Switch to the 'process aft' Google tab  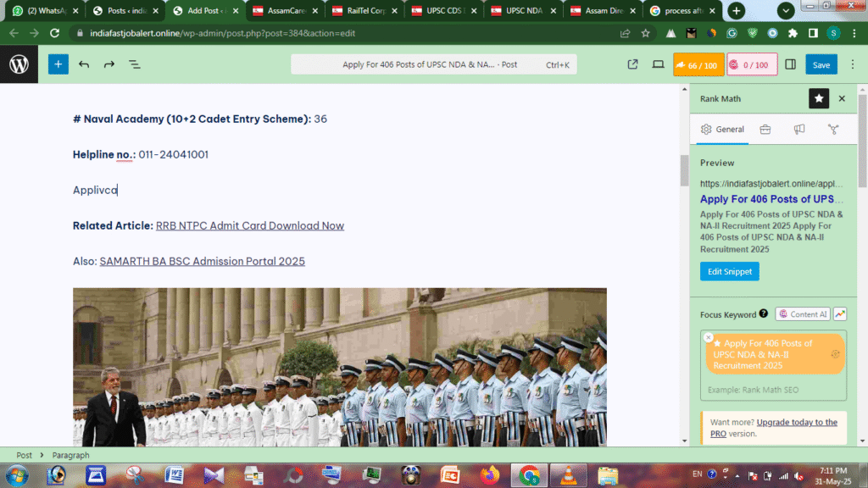683,10
